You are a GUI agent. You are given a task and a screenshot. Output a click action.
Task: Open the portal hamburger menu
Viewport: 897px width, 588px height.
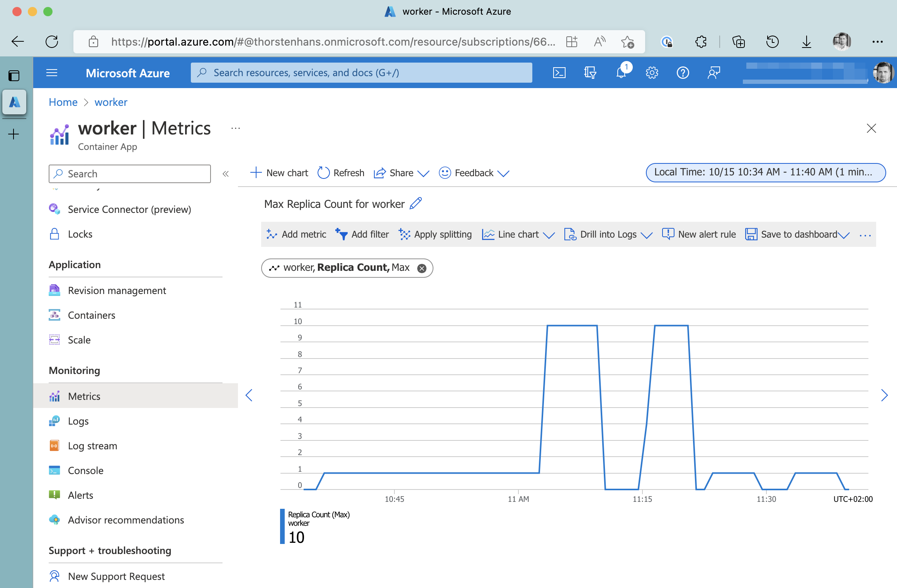pyautogui.click(x=52, y=73)
